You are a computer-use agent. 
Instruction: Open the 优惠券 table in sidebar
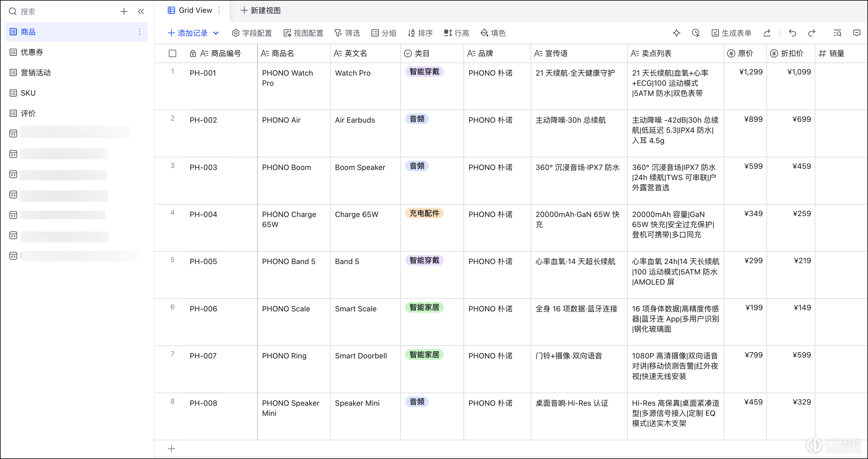point(76,52)
